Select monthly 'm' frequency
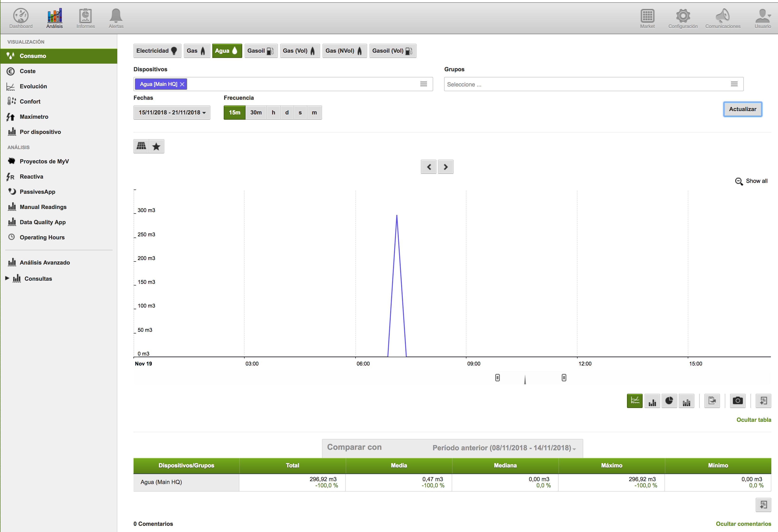Screen dimensions: 778x532 (314, 113)
